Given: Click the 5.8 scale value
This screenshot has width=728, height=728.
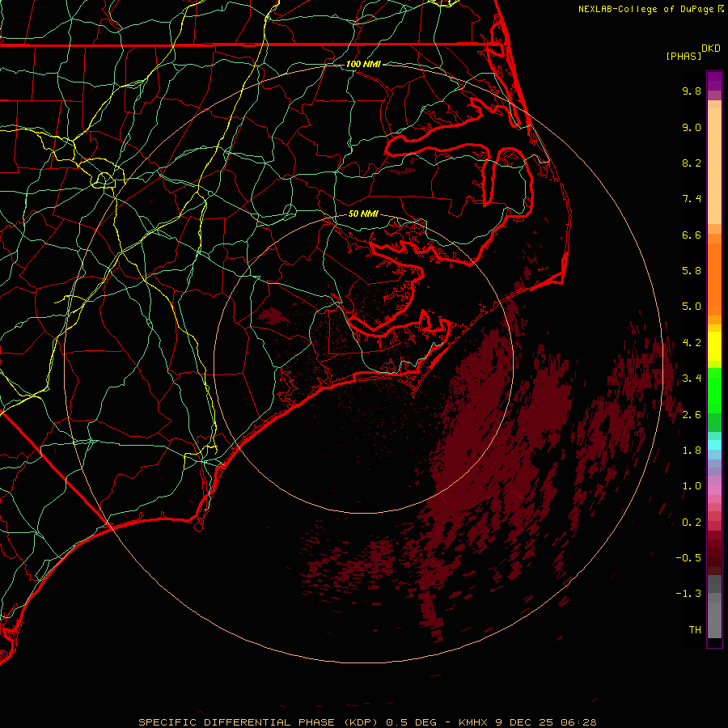Looking at the screenshot, I should coord(692,271).
